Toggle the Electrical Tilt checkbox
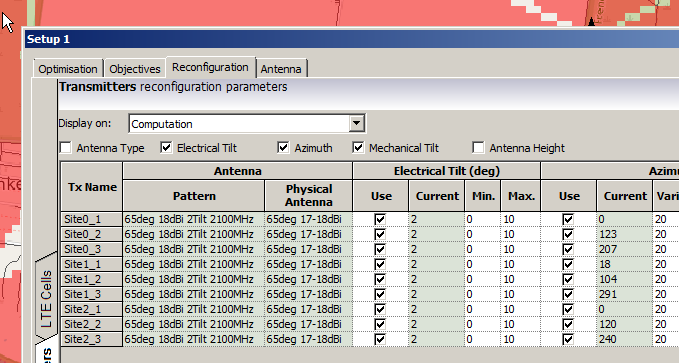Screen dimensions: 679x363 [x=166, y=148]
